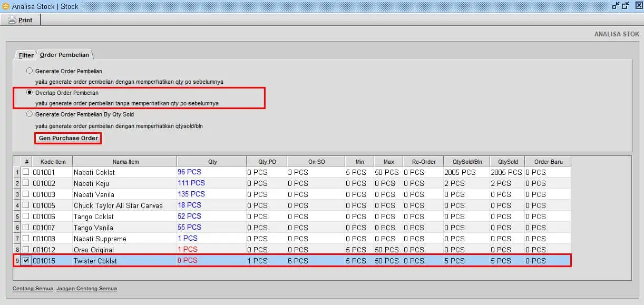The width and height of the screenshot is (644, 305).
Task: Click the Nabati Vanila item name
Action: click(x=94, y=194)
